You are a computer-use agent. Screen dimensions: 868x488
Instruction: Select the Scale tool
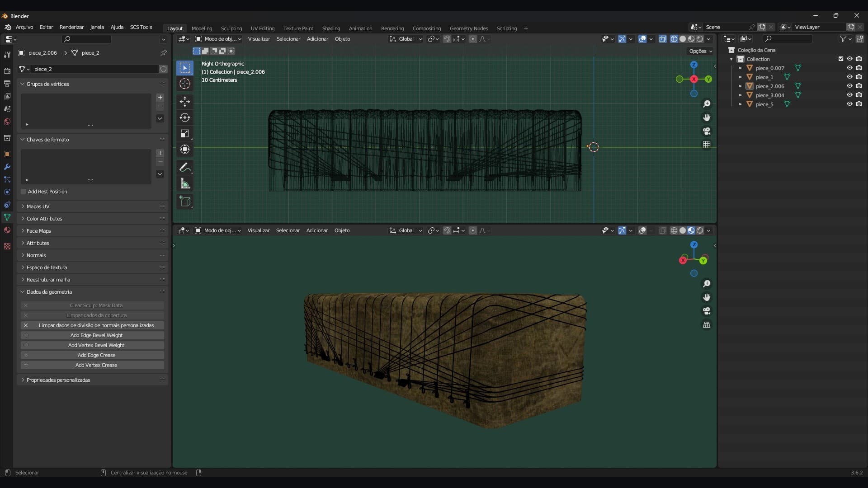coord(184,133)
